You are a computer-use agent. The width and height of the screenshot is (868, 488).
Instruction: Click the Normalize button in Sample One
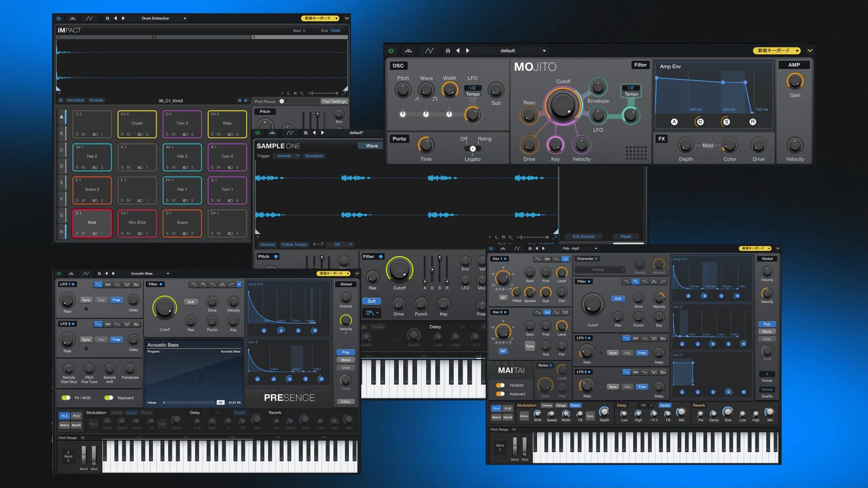coord(314,156)
